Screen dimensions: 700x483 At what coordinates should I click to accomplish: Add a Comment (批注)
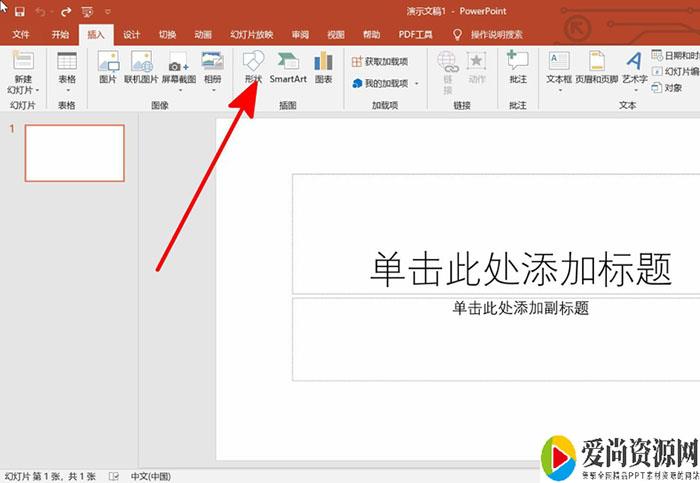tap(517, 66)
